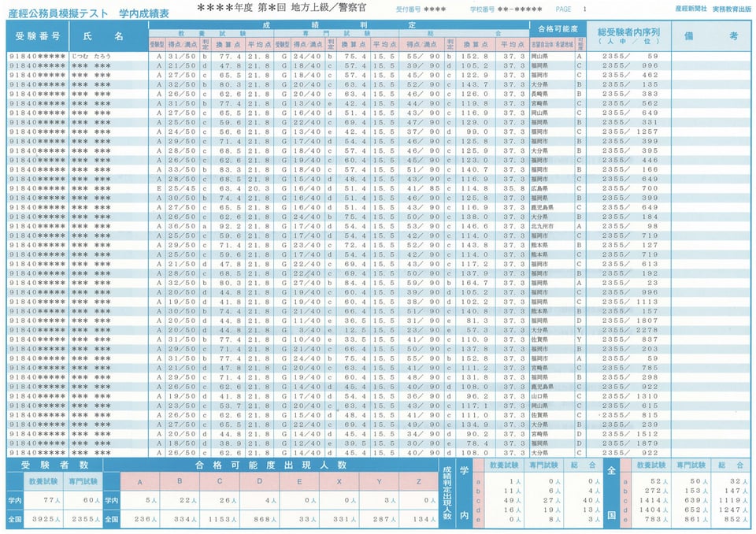Click the 氏名 column header
The image size is (756, 534).
pos(108,36)
